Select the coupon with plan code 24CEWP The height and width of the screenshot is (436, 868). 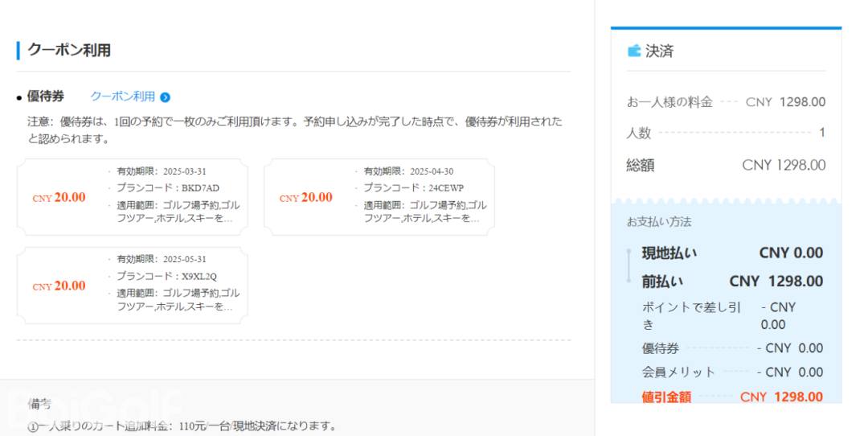point(379,197)
